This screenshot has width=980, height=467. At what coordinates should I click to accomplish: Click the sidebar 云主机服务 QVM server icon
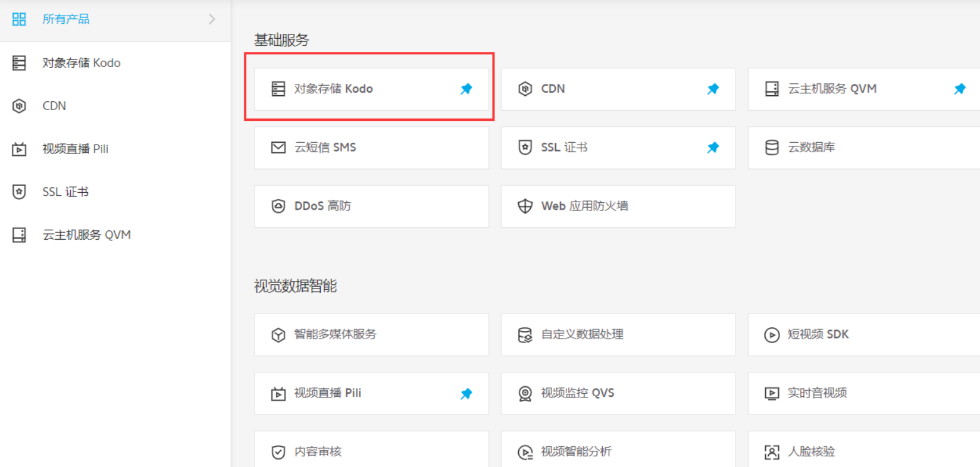(x=19, y=235)
